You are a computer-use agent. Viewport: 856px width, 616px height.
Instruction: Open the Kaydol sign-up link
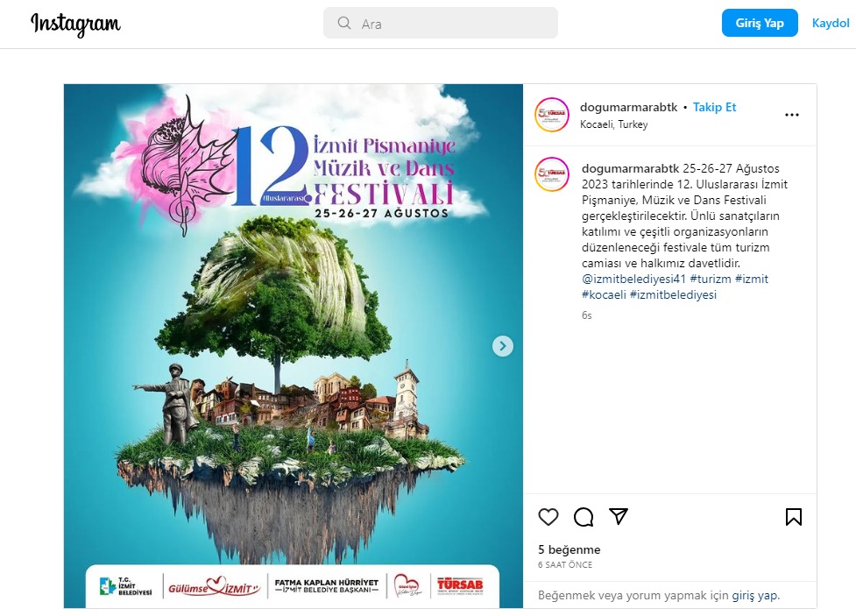tap(831, 23)
